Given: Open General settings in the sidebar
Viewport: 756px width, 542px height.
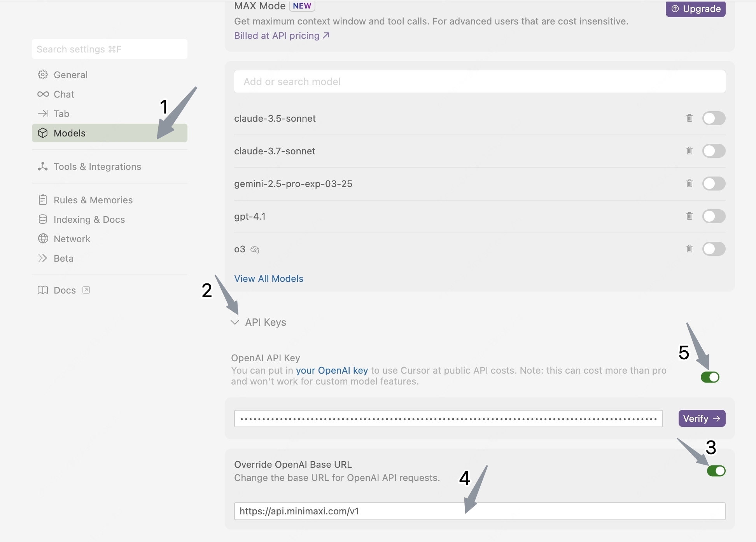Looking at the screenshot, I should pyautogui.click(x=70, y=75).
